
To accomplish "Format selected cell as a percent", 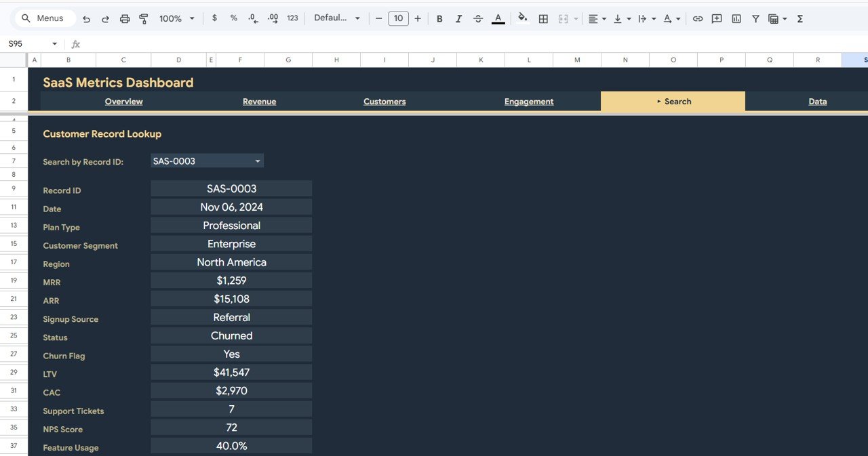I will [233, 18].
